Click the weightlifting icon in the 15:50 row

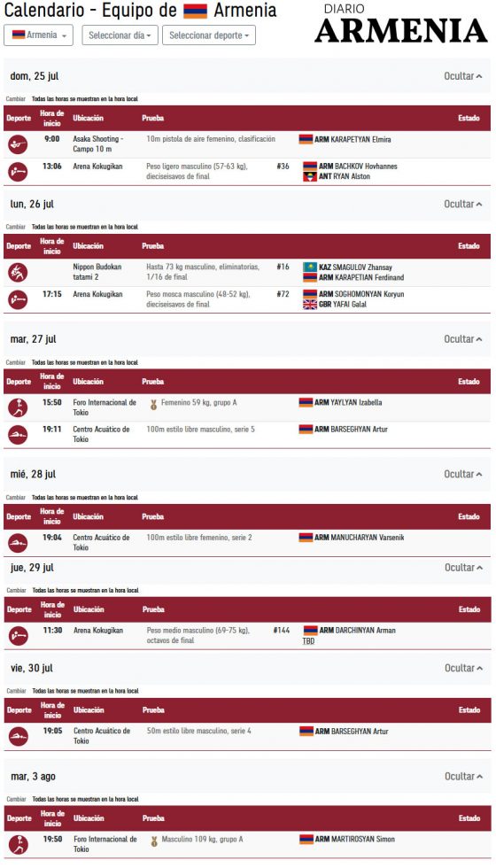tap(18, 408)
